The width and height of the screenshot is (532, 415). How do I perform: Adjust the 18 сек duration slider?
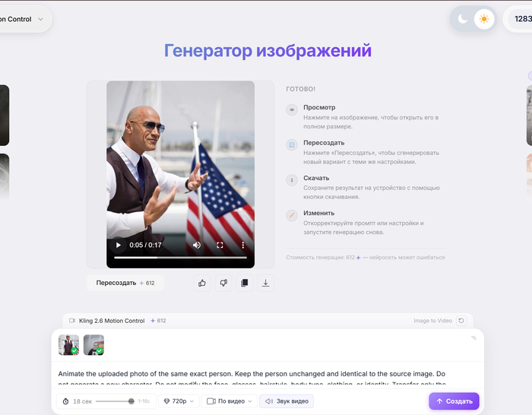pos(115,401)
